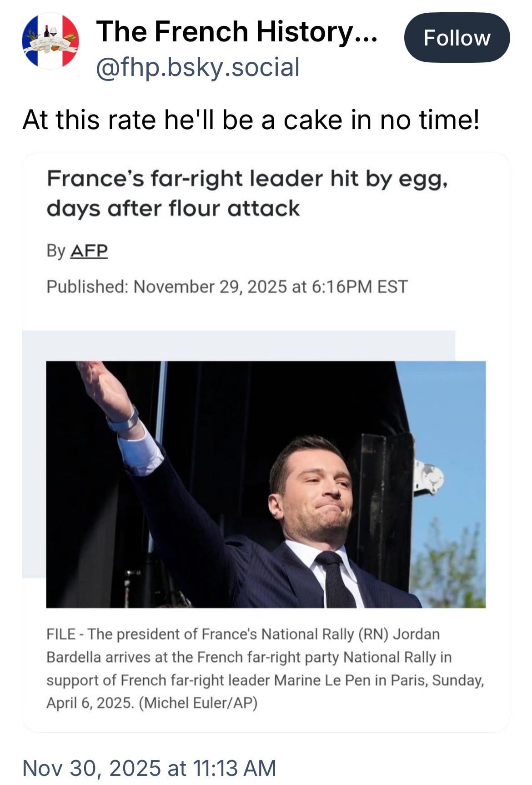
Task: Click the gray floodlight fixture in the photo
Action: click(428, 478)
